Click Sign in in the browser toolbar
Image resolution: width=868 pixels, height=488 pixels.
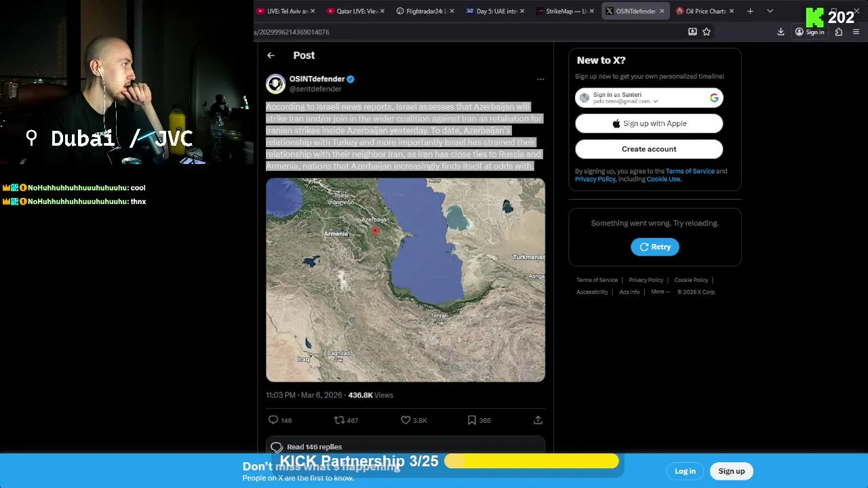810,32
